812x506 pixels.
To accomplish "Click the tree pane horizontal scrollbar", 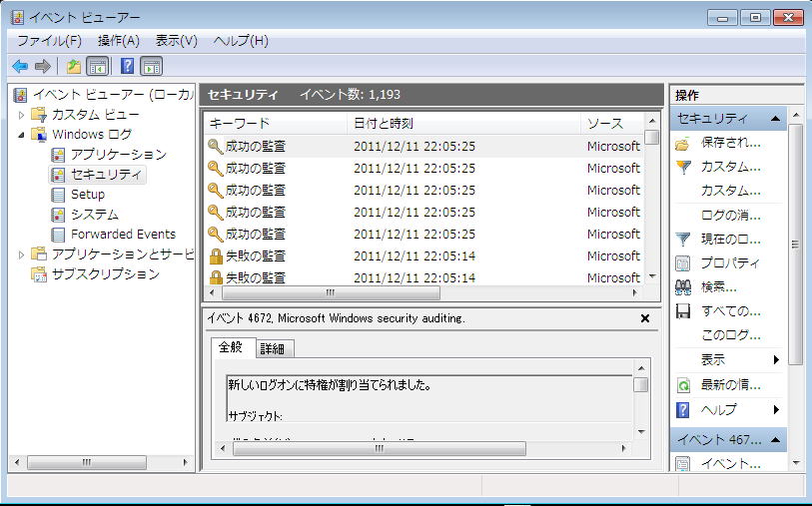I will pyautogui.click(x=87, y=462).
